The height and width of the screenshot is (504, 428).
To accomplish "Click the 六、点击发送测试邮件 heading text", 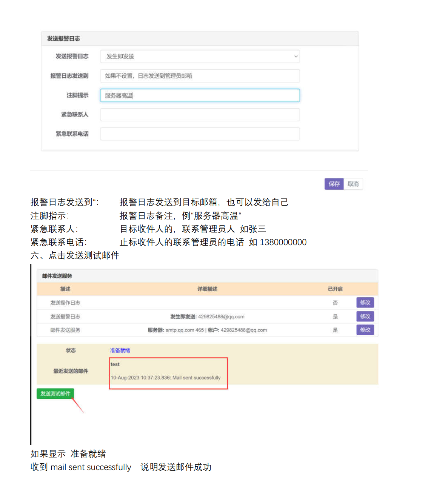I will point(75,255).
